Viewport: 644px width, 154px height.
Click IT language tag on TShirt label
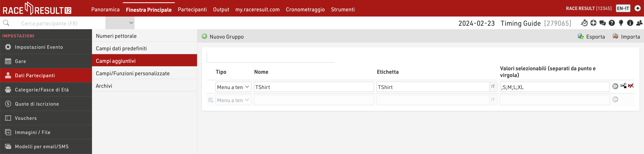(493, 87)
